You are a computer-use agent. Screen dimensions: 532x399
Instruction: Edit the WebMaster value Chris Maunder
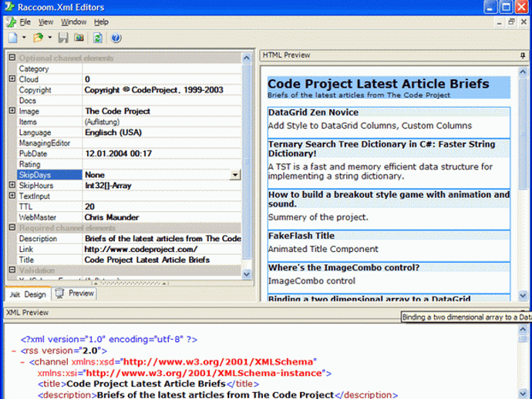[162, 217]
